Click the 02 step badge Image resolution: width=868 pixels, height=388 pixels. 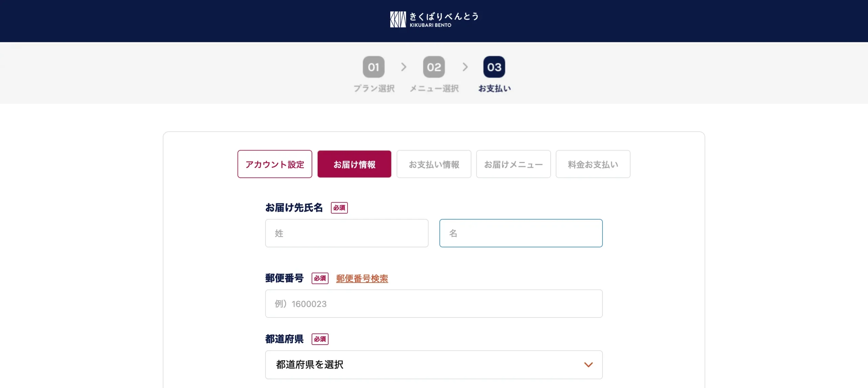tap(434, 67)
